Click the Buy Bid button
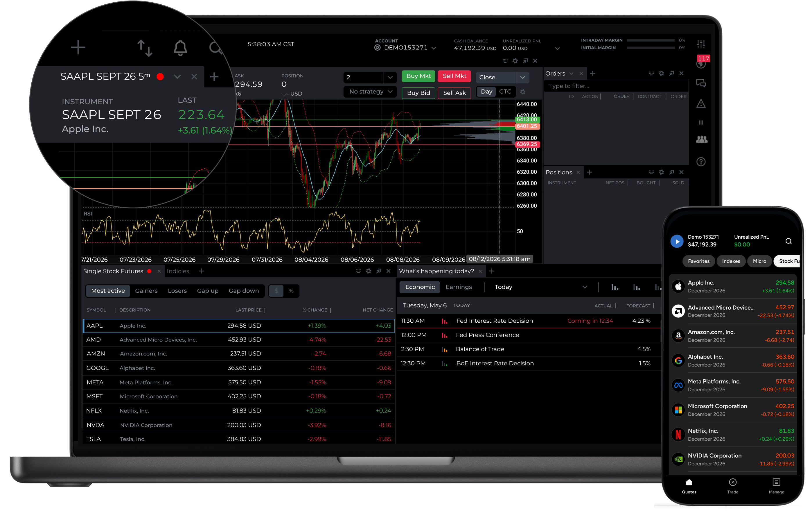 (x=418, y=93)
